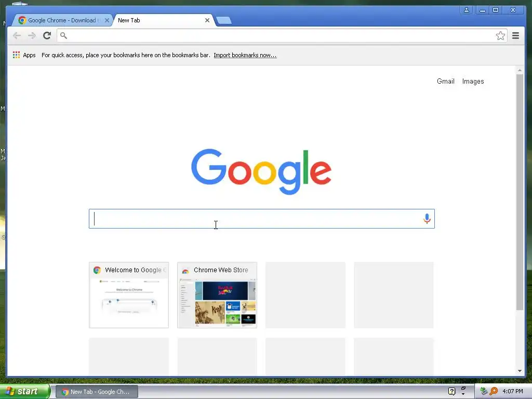Click the 4:07 PM clock

point(513,392)
